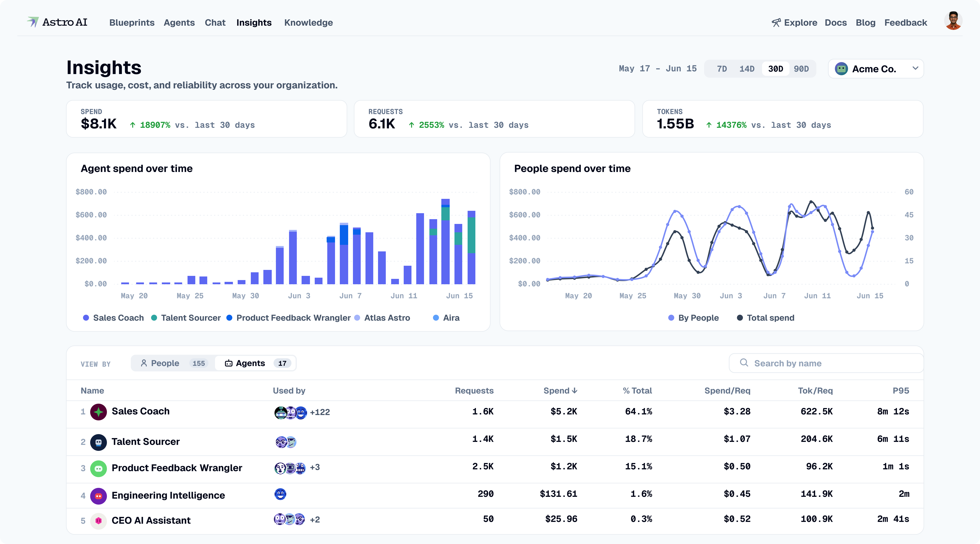Toggle Sales Coach legend swatch
The width and height of the screenshot is (980, 544).
point(86,318)
